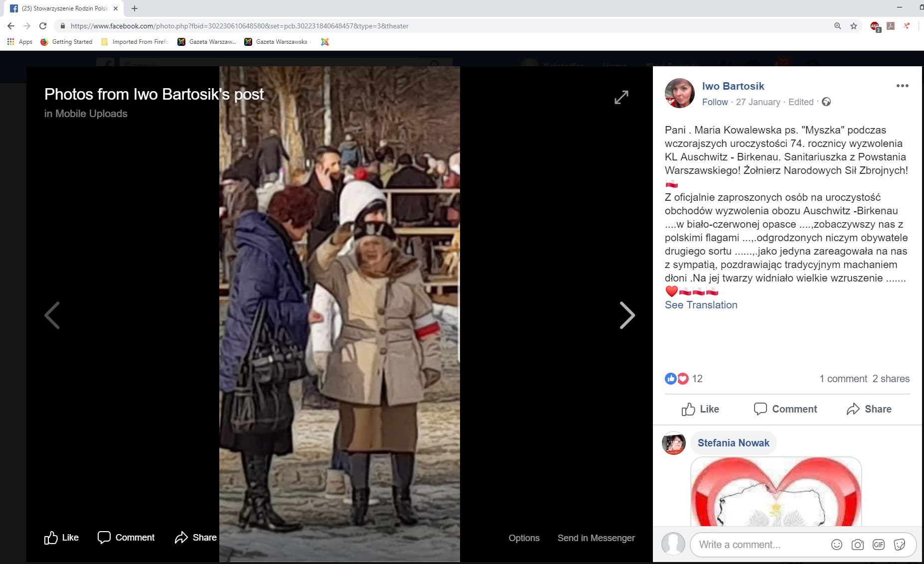Image resolution: width=924 pixels, height=564 pixels.
Task: Open a new browser tab
Action: pos(135,8)
